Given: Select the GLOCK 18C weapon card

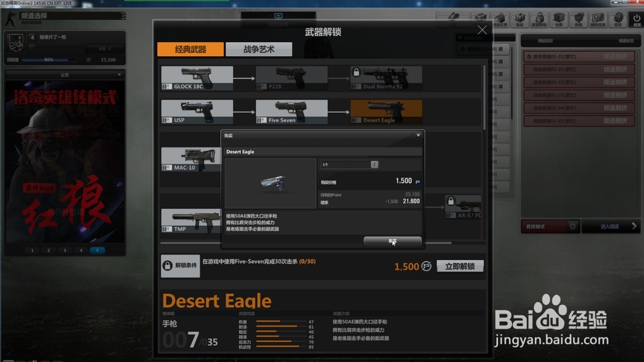Looking at the screenshot, I should click(x=197, y=78).
